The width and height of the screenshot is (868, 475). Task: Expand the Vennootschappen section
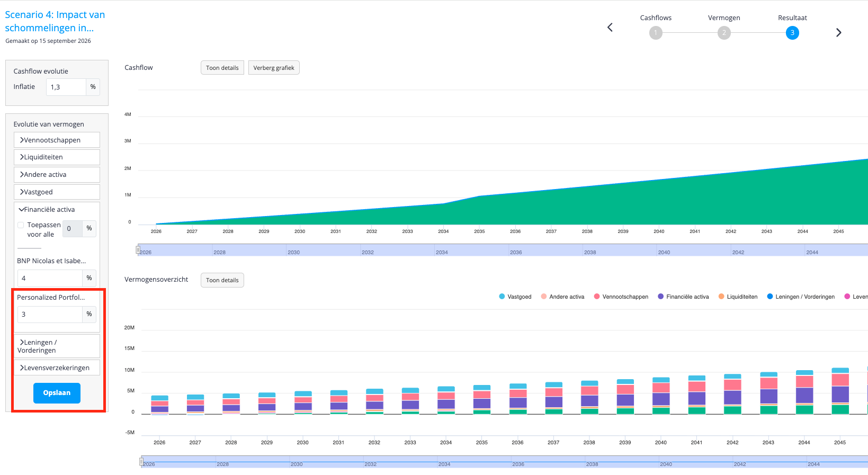[57, 140]
